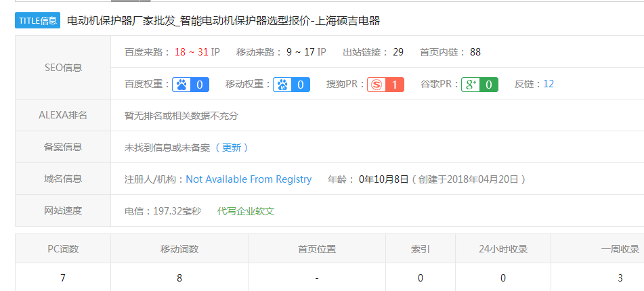Click the 索引 column header
The height and width of the screenshot is (291, 644).
pos(421,249)
